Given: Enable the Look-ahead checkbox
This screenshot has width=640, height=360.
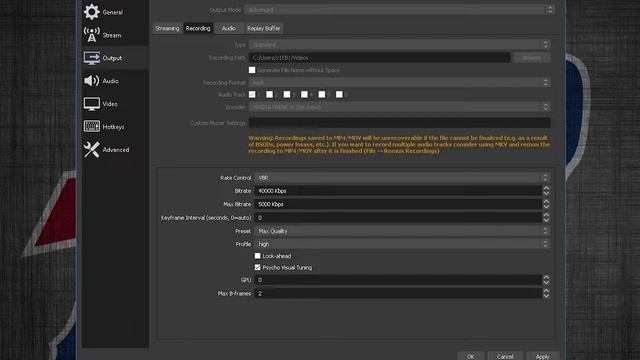Looking at the screenshot, I should click(x=257, y=256).
